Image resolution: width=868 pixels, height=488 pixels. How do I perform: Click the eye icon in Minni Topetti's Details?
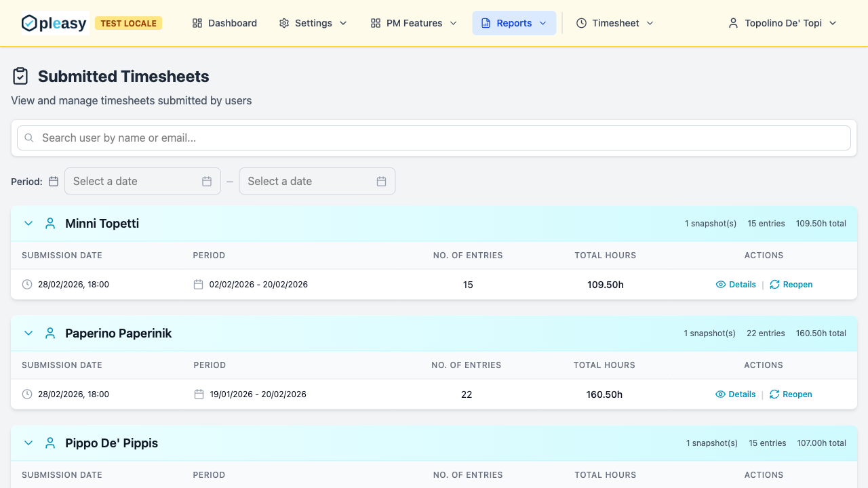[x=721, y=285]
